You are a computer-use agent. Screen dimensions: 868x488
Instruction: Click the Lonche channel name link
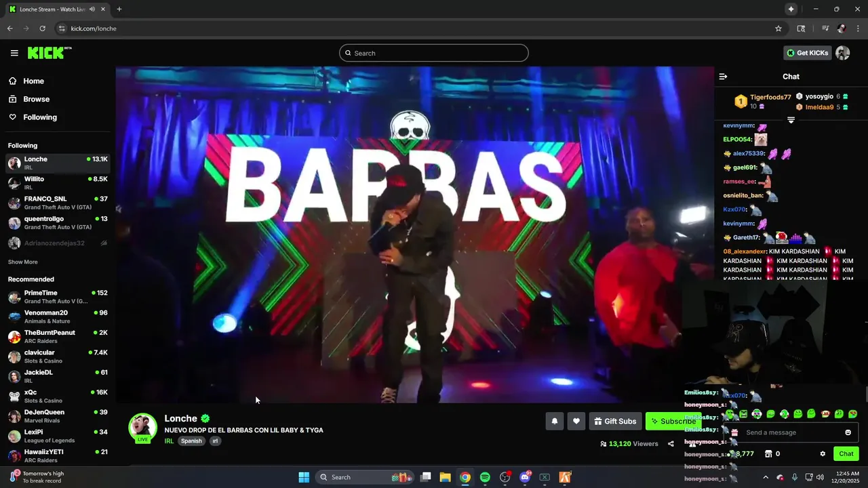(180, 418)
